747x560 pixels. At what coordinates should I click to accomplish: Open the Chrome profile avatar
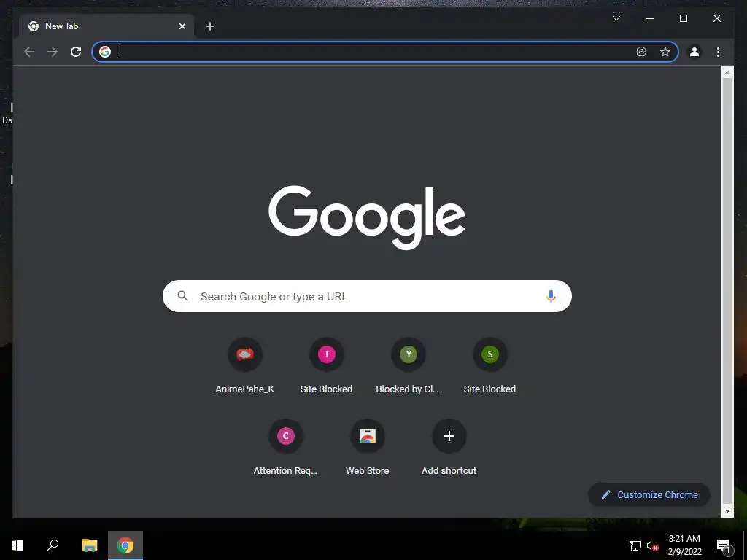coord(694,52)
